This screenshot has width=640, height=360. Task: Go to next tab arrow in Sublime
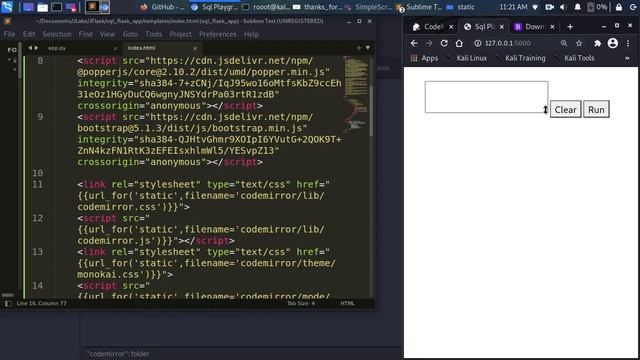36,48
